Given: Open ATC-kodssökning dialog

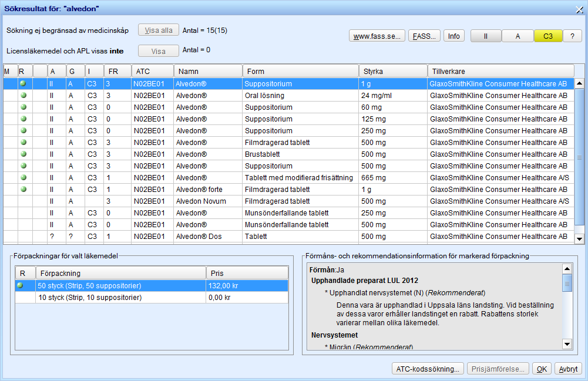Looking at the screenshot, I should [428, 369].
